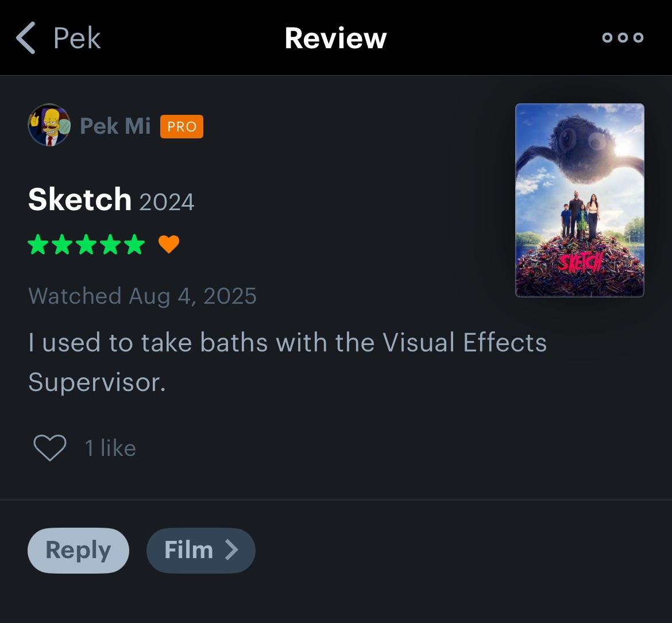Expand the Film button's chevron arrow

click(x=231, y=550)
